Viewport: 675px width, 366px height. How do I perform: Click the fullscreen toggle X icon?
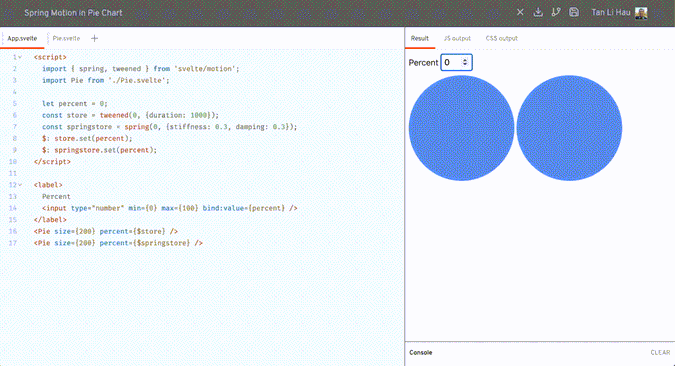520,12
